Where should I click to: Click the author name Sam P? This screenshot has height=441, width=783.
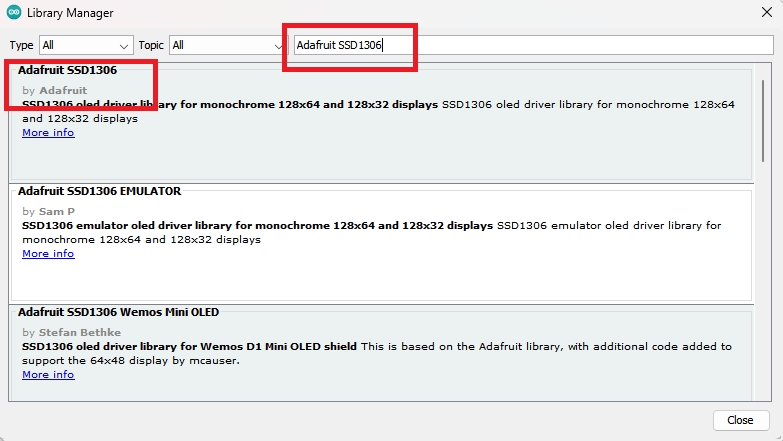tap(57, 212)
